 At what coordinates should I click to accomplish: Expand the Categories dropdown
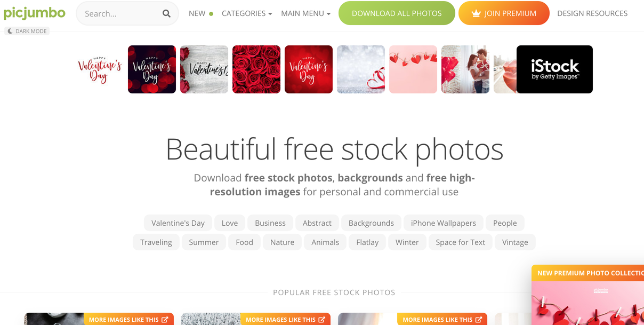247,13
